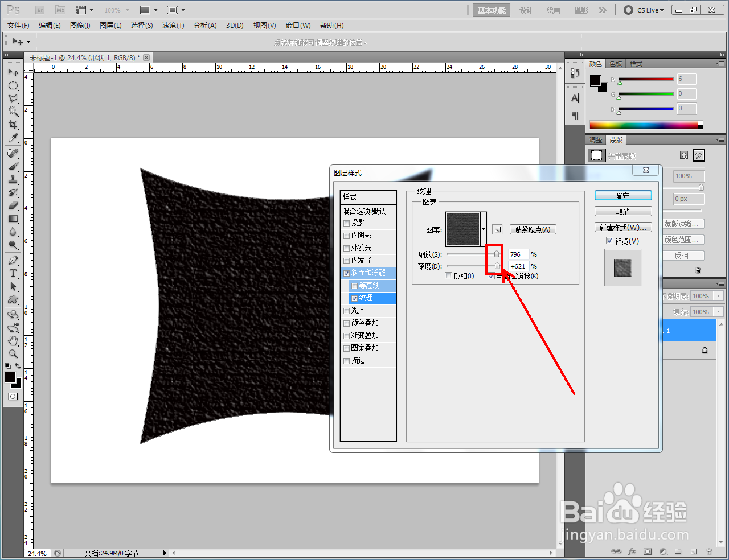Select the Eraser tool

click(x=13, y=205)
